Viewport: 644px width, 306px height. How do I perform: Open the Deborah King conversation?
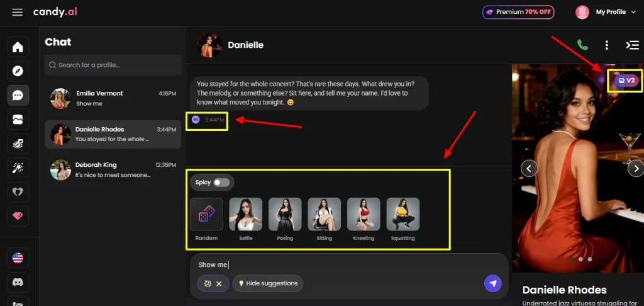[x=113, y=170]
